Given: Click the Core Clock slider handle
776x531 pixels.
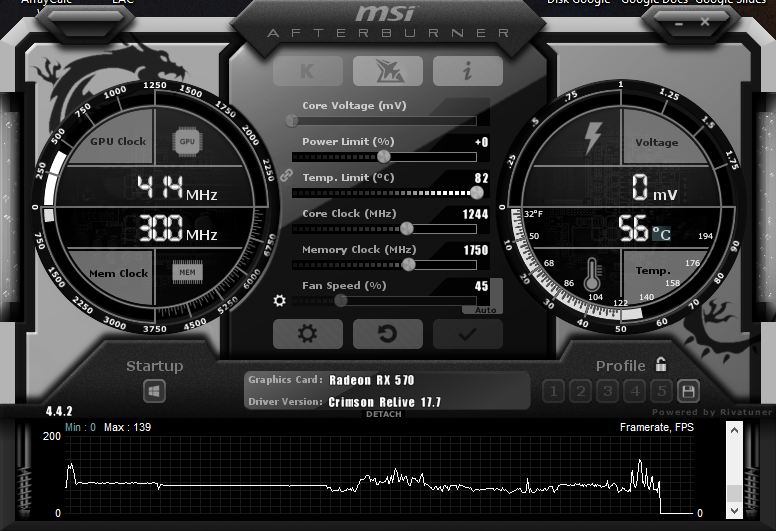Looking at the screenshot, I should pyautogui.click(x=406, y=229).
